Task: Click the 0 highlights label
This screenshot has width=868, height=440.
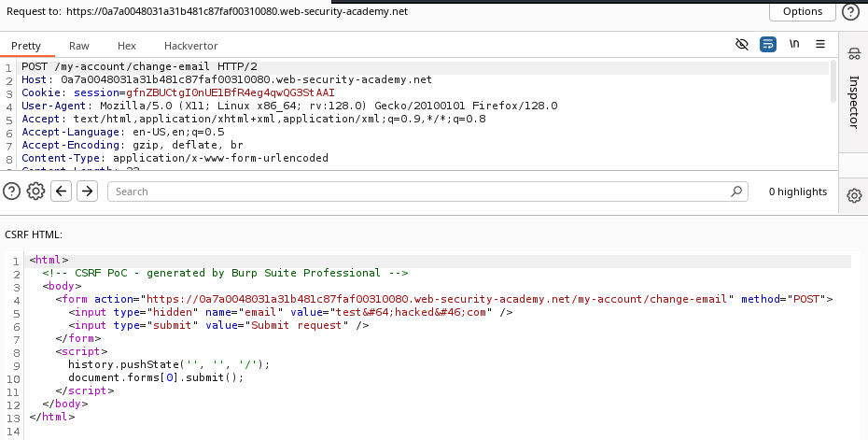Action: point(798,192)
